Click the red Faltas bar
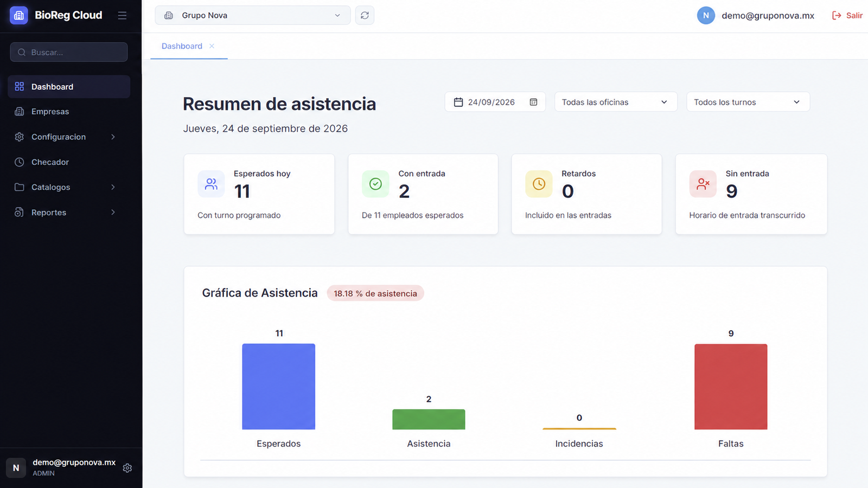The height and width of the screenshot is (488, 868). (731, 387)
